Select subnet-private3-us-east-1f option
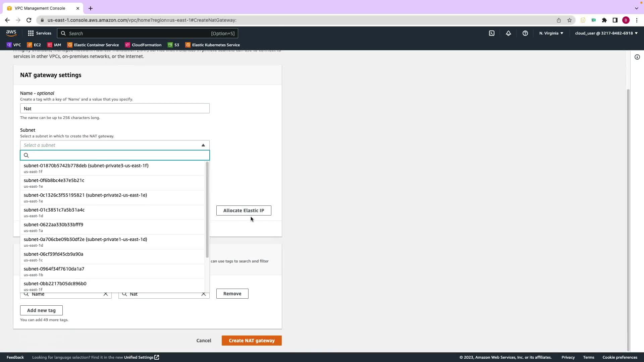Screen dimensions: 644x362 tap(86, 168)
